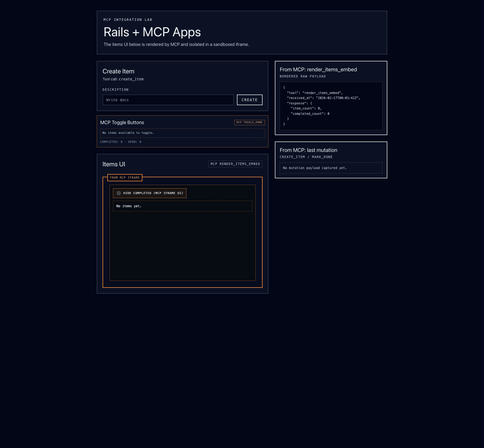Click the CREATE_ITEM / MARK_DONE label

(x=306, y=157)
